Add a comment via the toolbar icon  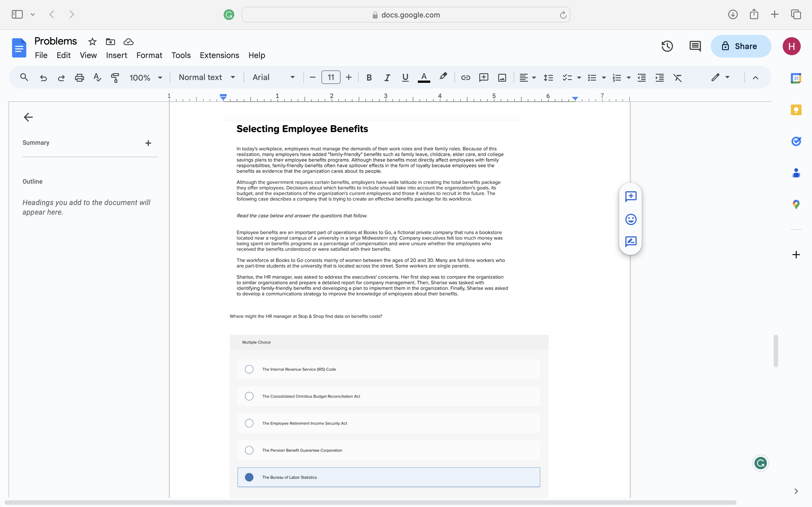(x=484, y=77)
